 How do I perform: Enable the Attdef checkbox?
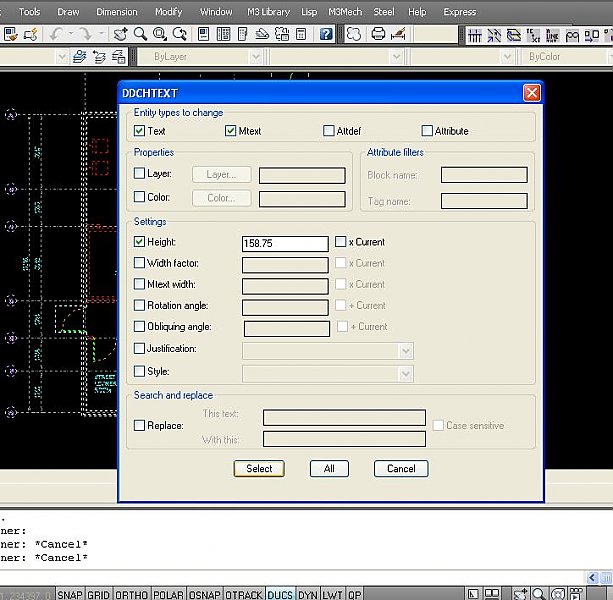click(329, 131)
